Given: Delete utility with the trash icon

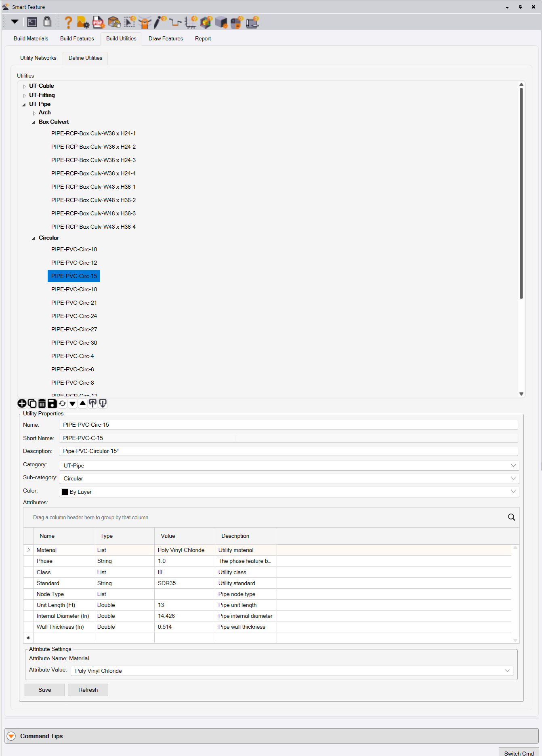Looking at the screenshot, I should (42, 403).
